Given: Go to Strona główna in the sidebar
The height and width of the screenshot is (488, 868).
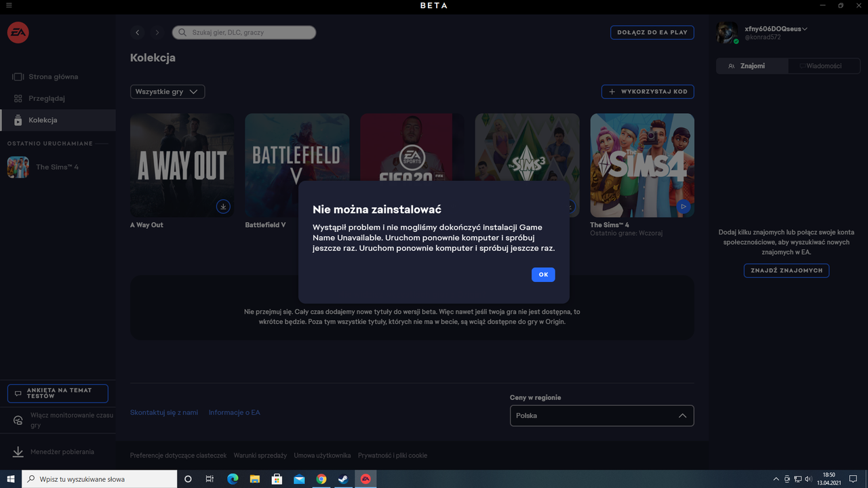Looking at the screenshot, I should click(x=58, y=77).
